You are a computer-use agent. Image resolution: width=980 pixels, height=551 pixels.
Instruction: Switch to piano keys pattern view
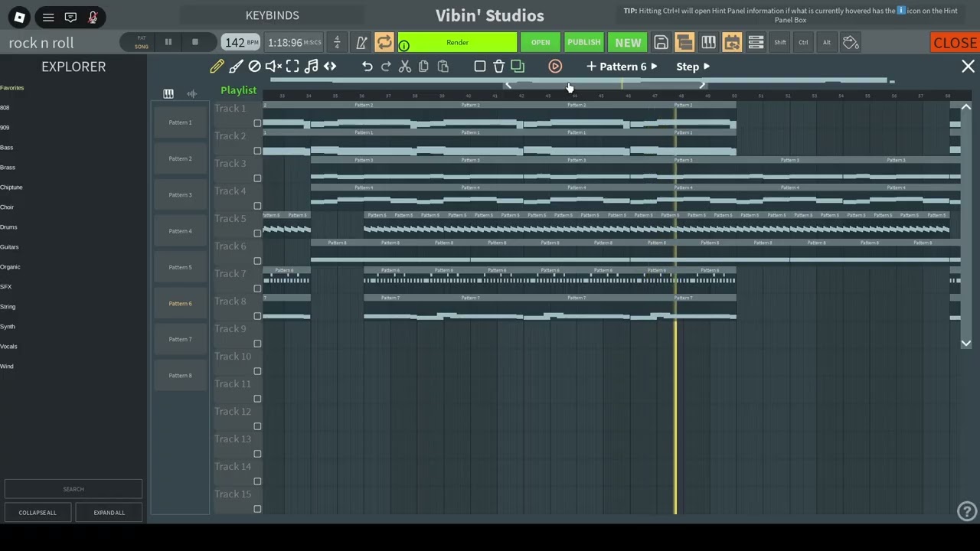coord(168,93)
